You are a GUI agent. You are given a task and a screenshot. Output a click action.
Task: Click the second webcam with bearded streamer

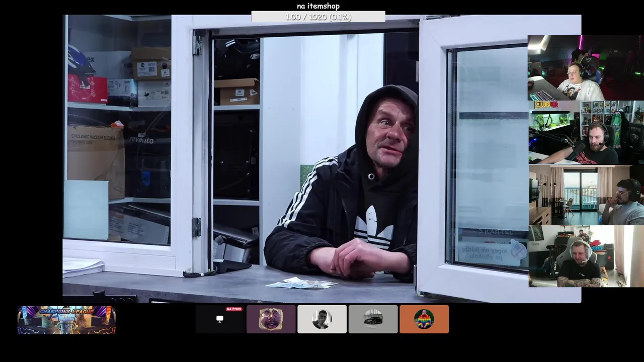tap(586, 132)
